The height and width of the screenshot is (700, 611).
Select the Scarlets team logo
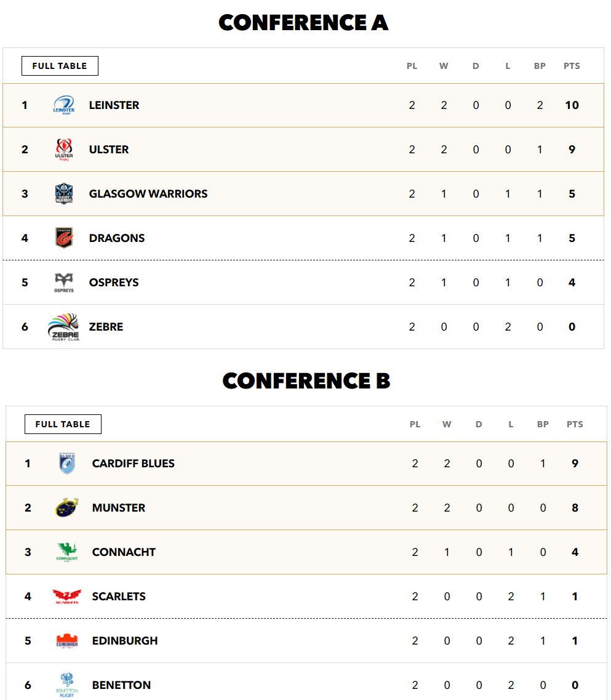click(67, 596)
